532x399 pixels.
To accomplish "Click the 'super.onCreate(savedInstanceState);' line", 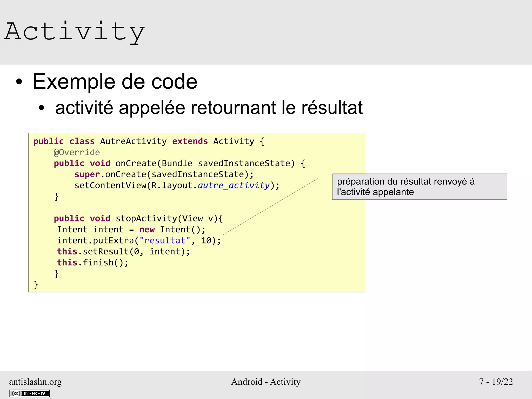I will (164, 174).
